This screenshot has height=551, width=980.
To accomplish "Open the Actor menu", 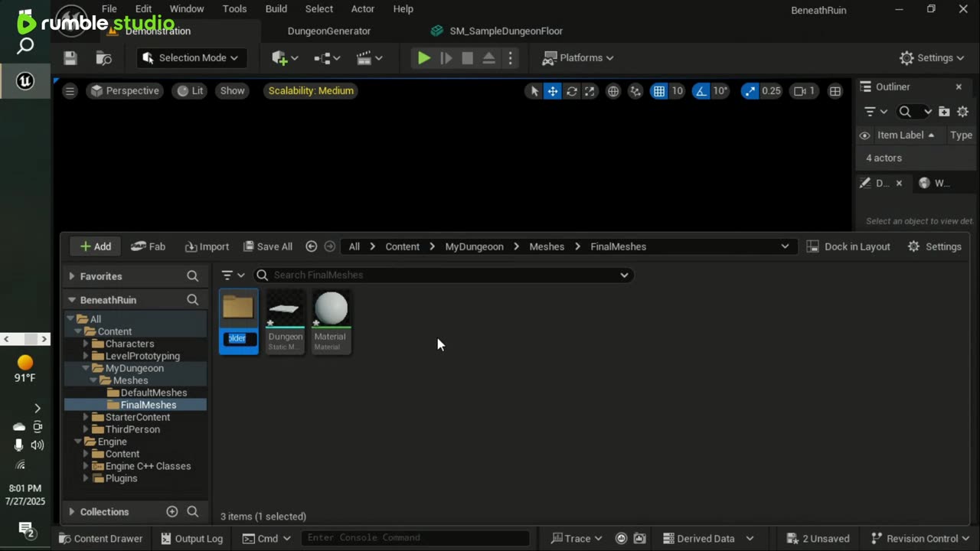I will [x=363, y=9].
